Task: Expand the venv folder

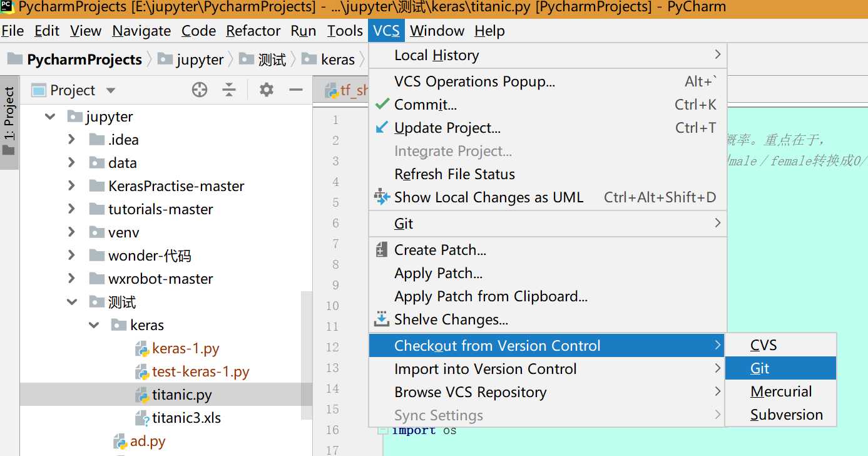Action: [x=72, y=232]
